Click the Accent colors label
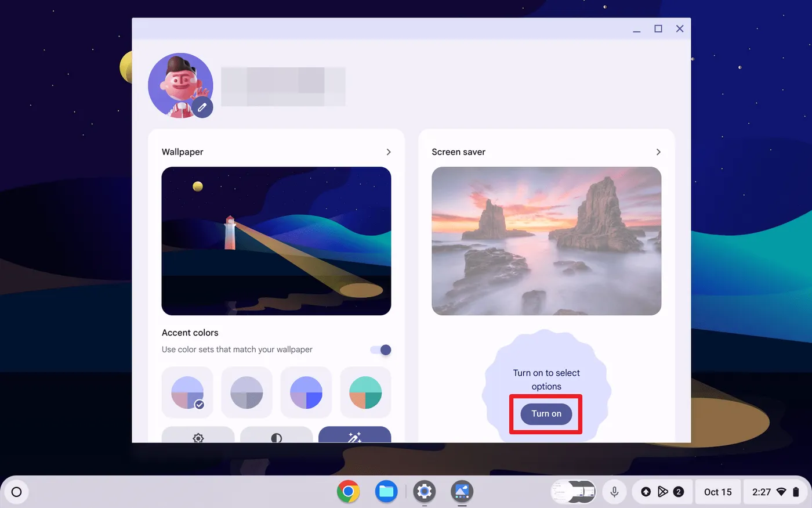Screen dimensions: 812x508 point(190,333)
